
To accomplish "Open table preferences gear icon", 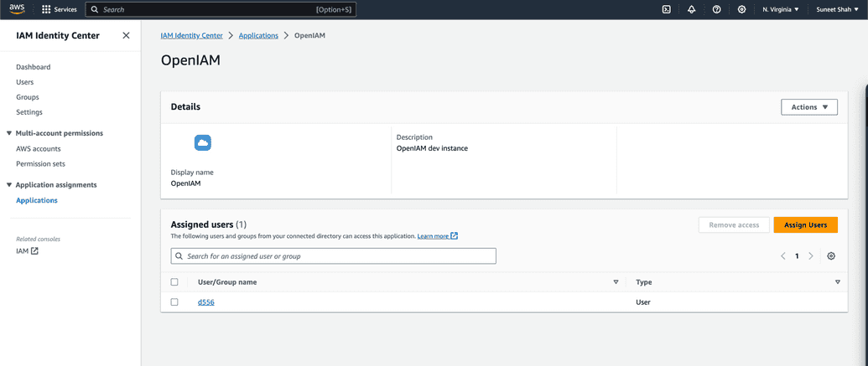I will coord(831,256).
